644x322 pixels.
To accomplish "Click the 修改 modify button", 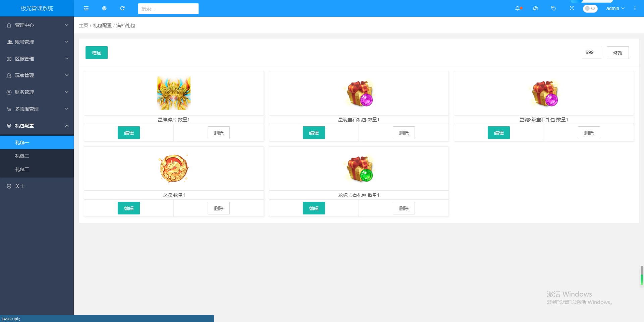I will point(618,53).
